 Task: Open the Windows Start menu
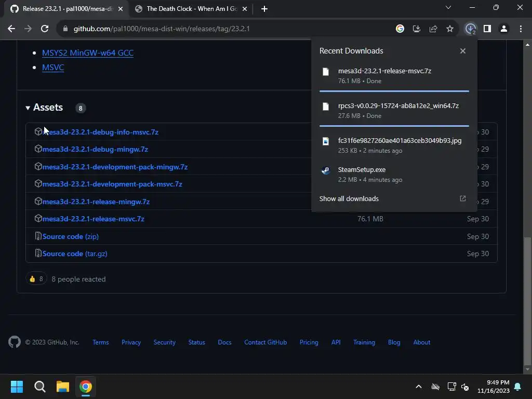17,387
